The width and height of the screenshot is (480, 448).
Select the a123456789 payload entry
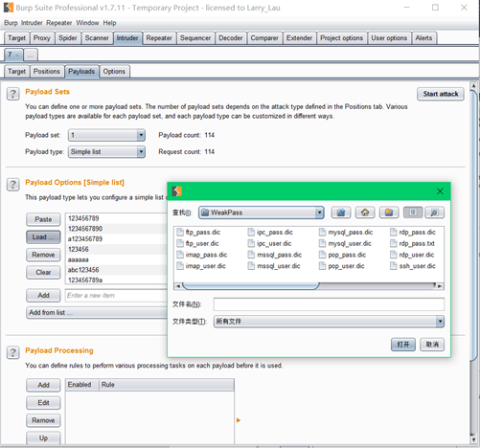(116, 239)
